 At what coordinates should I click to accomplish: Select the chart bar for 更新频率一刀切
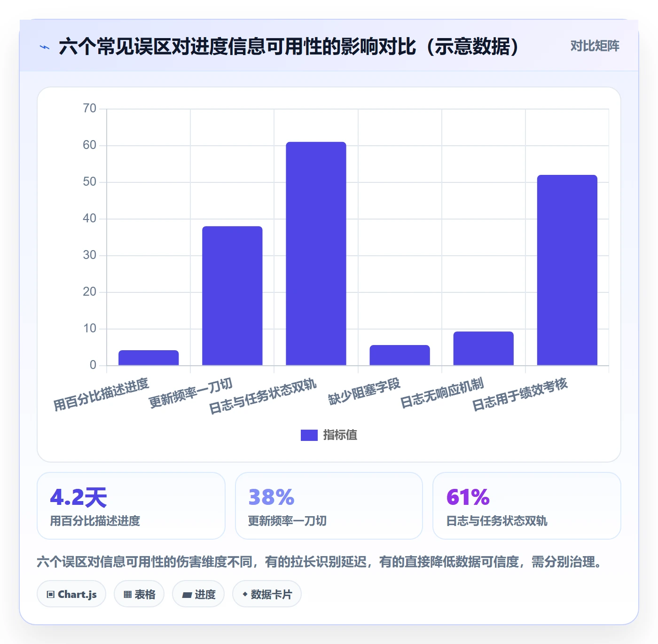coord(232,296)
